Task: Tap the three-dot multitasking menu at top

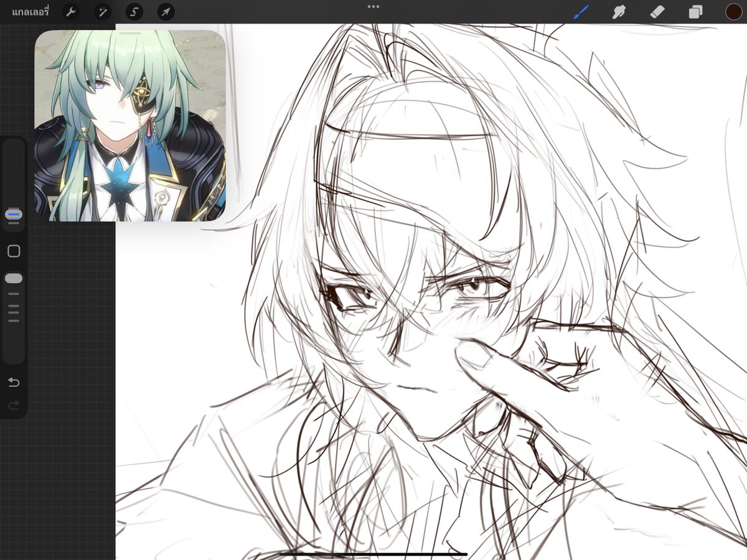Action: 374,7
